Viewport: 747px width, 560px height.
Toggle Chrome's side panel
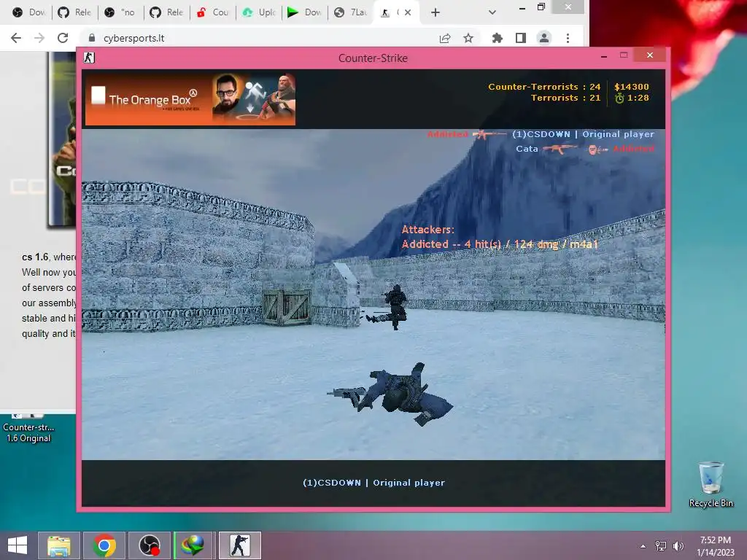(x=521, y=38)
